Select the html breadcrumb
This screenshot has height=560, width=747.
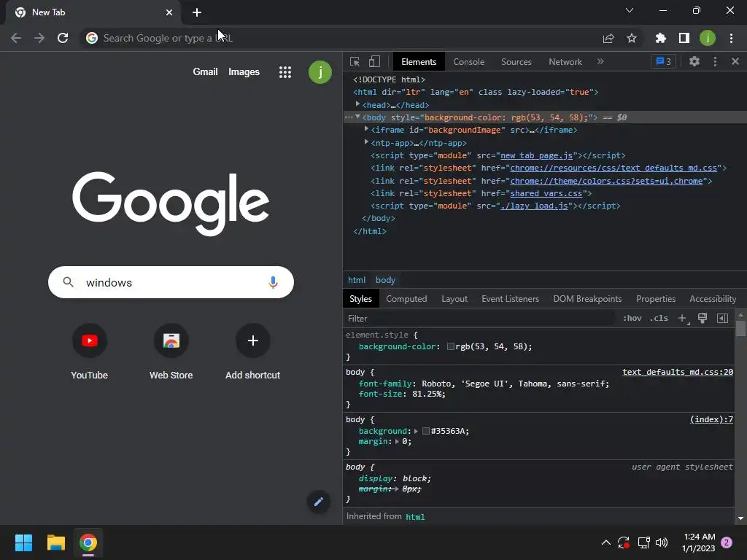tap(356, 280)
